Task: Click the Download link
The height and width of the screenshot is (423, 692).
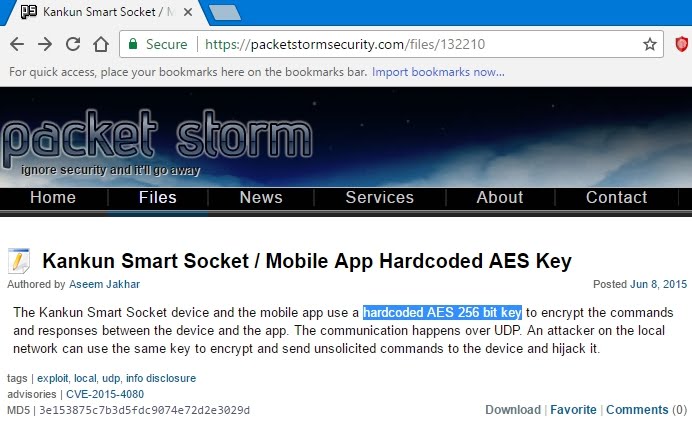Action: pyautogui.click(x=513, y=410)
